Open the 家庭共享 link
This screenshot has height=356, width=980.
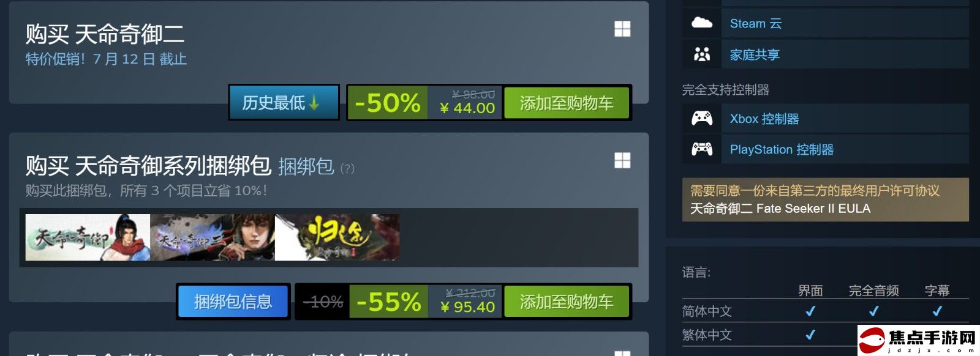pyautogui.click(x=755, y=54)
